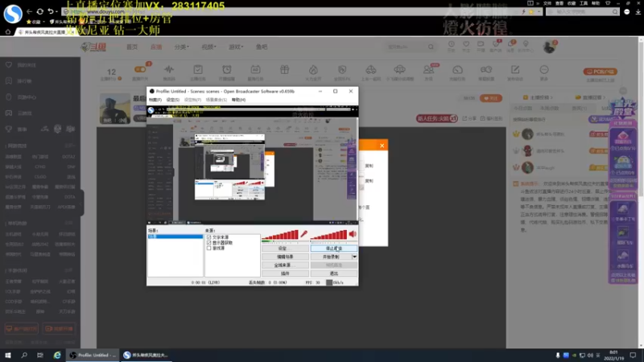This screenshot has height=362, width=644.
Task: Click the Douyu search magnifier icon
Action: [431, 47]
